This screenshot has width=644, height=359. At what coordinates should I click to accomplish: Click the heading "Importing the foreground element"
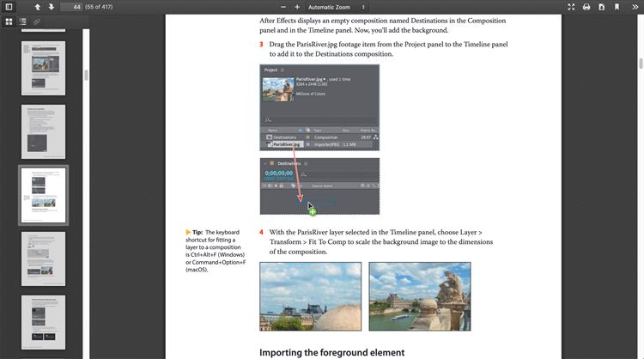click(x=331, y=352)
